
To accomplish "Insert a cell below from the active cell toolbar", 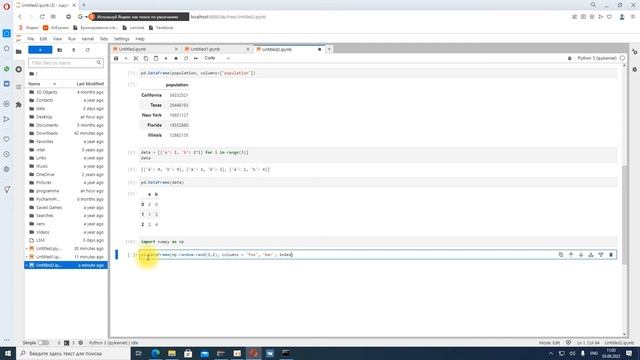I will [x=601, y=255].
